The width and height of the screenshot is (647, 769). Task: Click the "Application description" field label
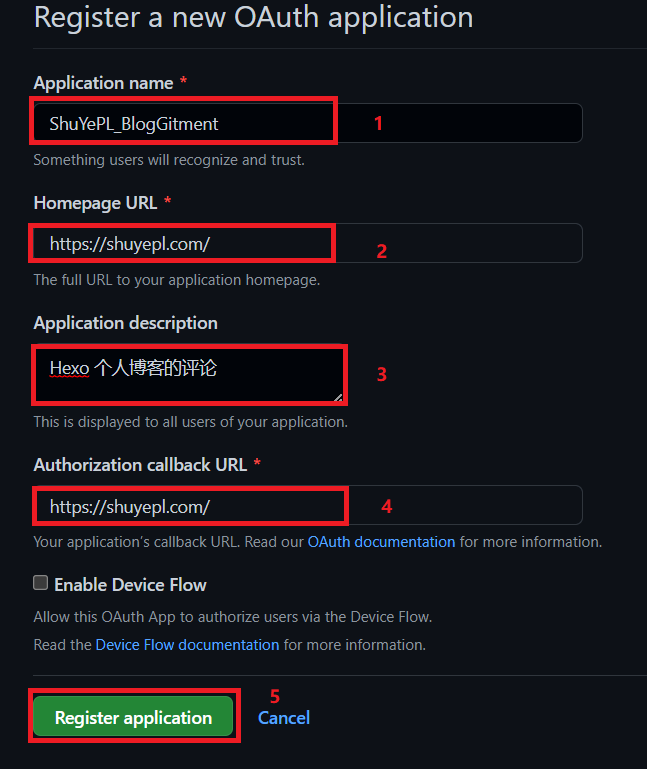click(x=125, y=323)
